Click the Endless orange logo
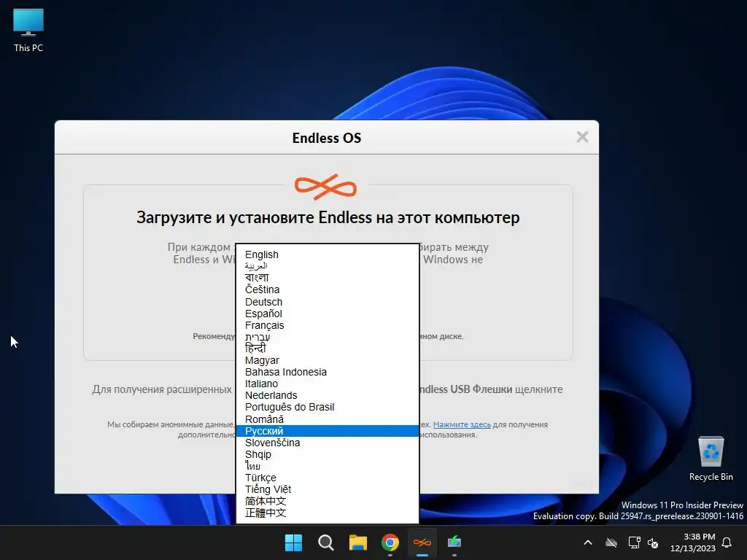 click(x=325, y=187)
